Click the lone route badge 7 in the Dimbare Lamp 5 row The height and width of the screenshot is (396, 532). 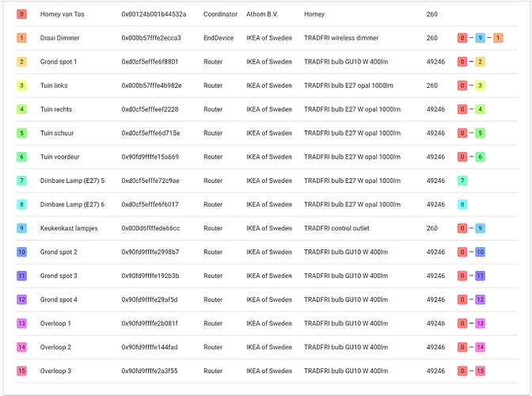coord(462,181)
